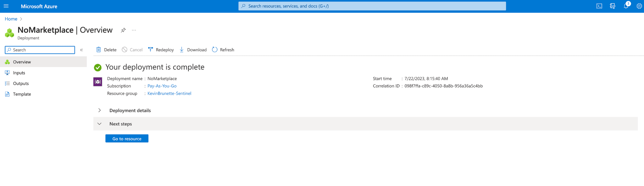Expand the Deployment details section
644x186 pixels.
pos(99,110)
